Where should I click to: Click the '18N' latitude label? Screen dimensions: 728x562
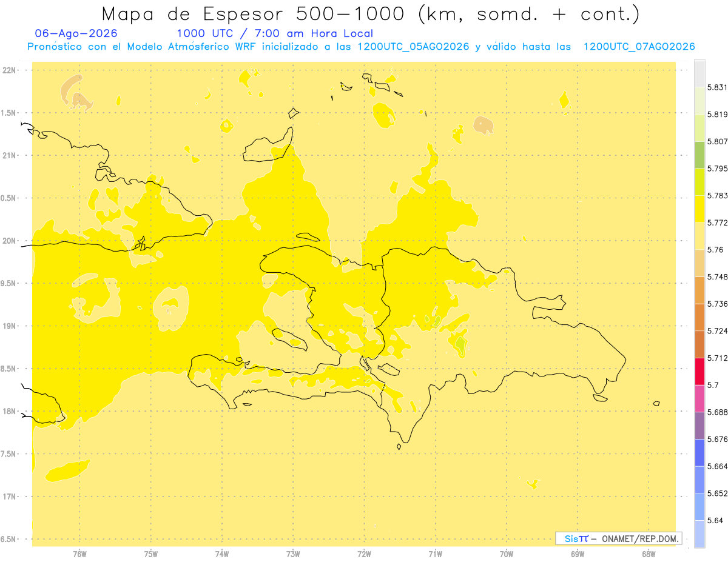10,411
